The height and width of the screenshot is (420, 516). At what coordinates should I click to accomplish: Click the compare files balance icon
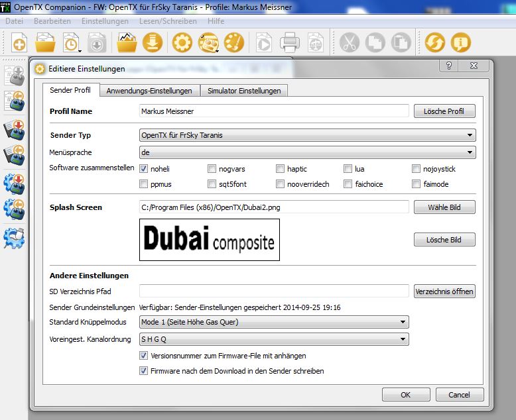tap(315, 42)
